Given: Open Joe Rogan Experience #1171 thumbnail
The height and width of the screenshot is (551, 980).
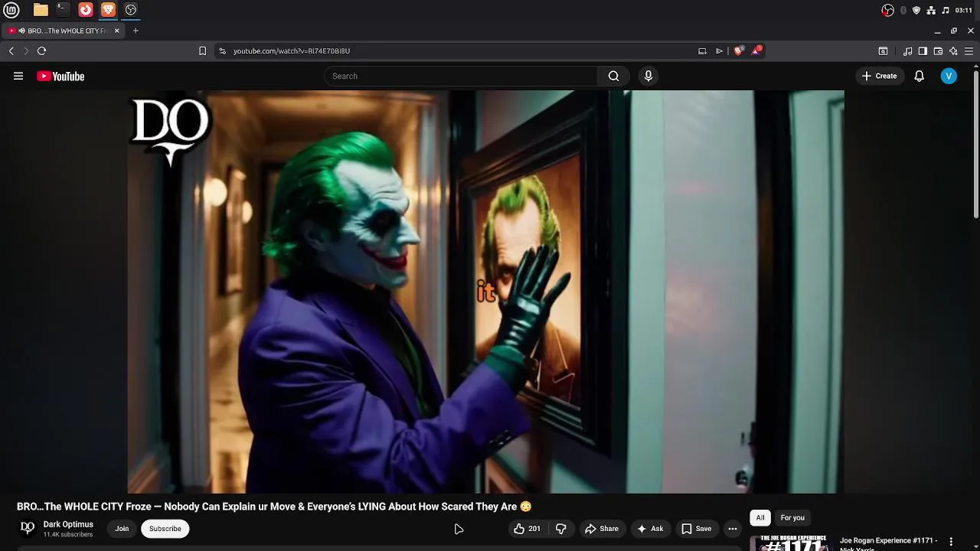Looking at the screenshot, I should 792,543.
